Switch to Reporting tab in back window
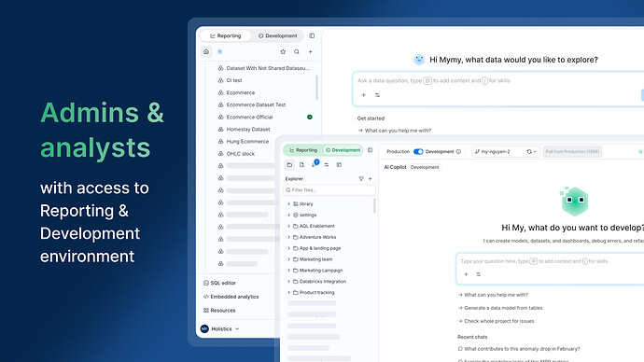Screen dimensions: 644x362 226,35
